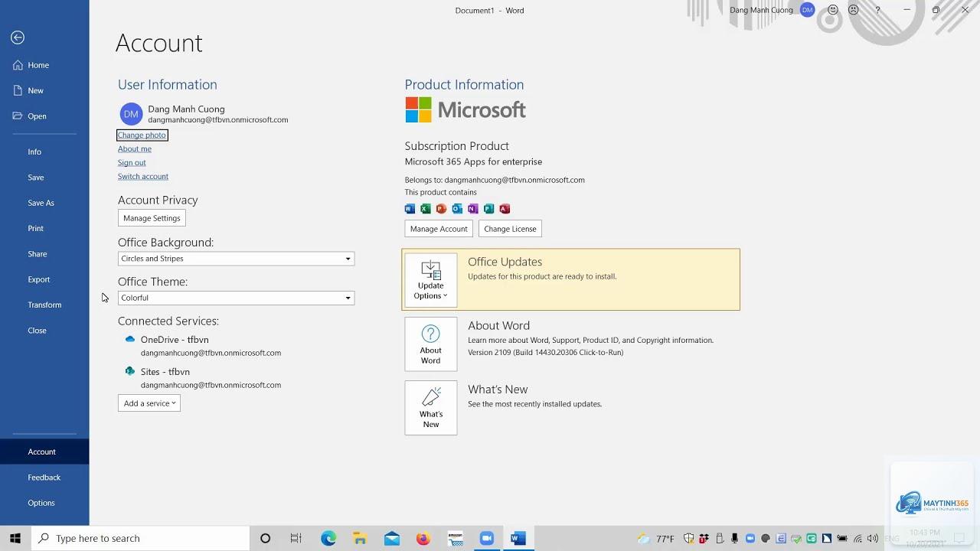Viewport: 980px width, 551px height.
Task: Click the Switch account link
Action: point(143,176)
